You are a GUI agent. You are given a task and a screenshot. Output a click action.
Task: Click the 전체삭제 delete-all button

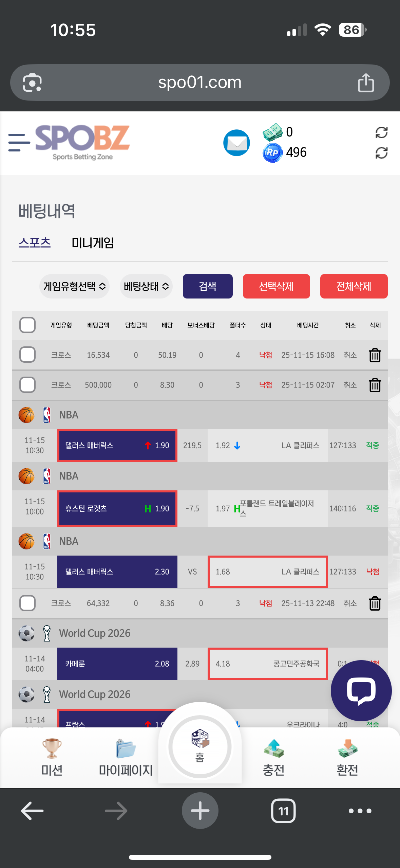354,286
